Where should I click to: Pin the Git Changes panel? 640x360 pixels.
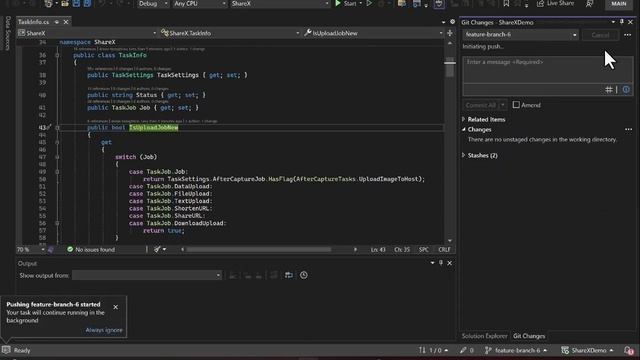tap(622, 22)
